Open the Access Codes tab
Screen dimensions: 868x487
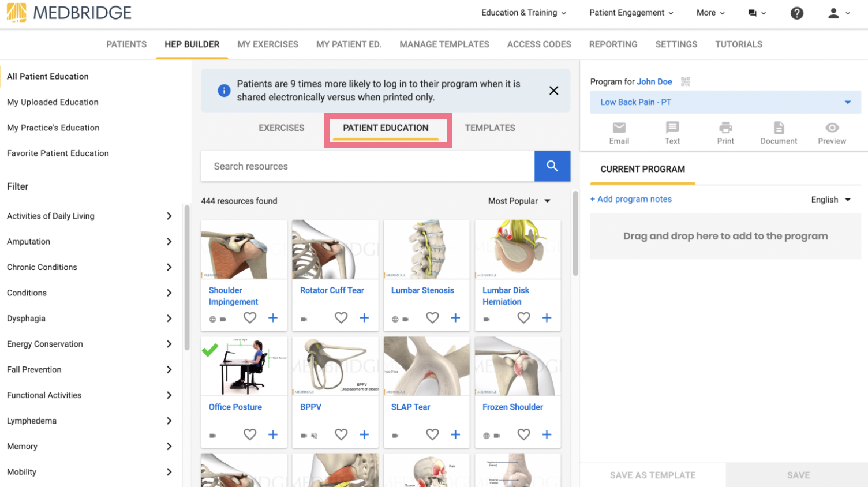(x=539, y=44)
